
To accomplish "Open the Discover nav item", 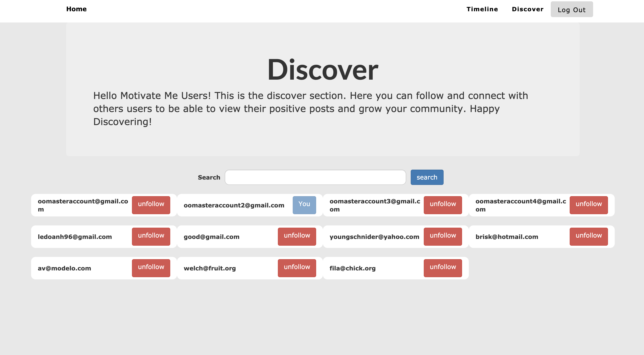I will (x=528, y=9).
